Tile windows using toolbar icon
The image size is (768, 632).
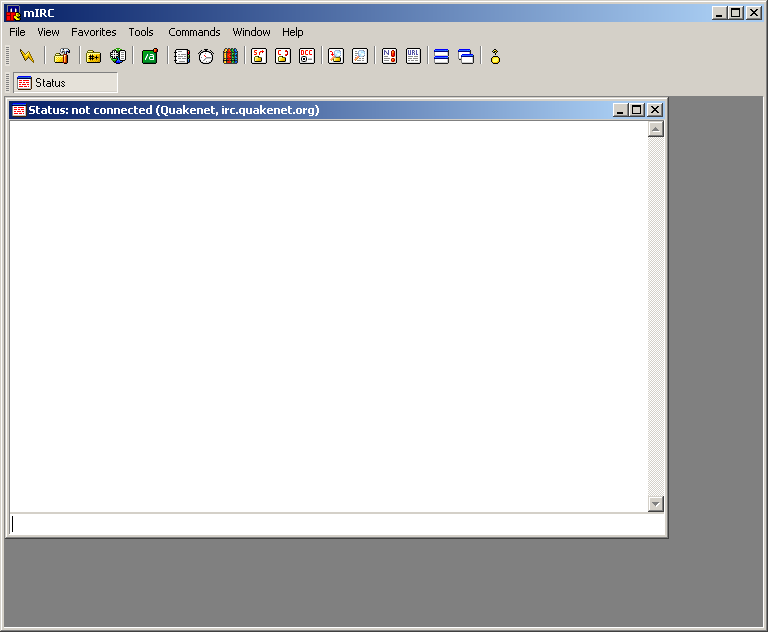(x=441, y=56)
